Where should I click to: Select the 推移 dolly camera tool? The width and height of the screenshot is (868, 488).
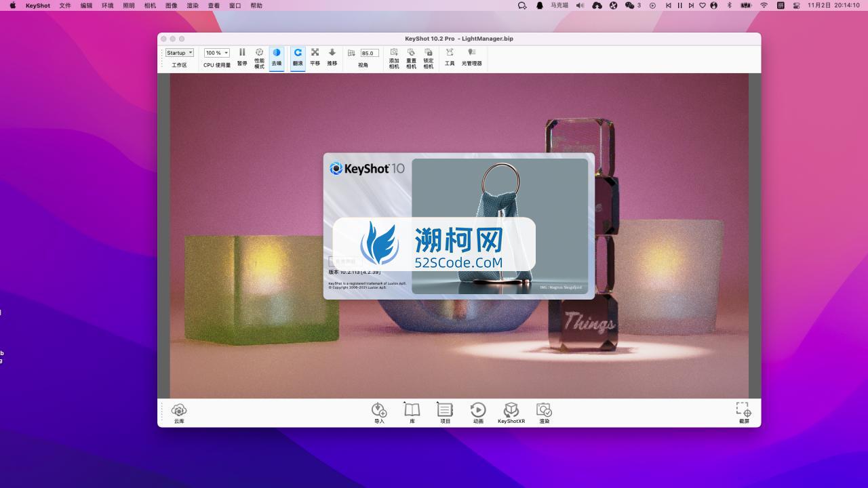[x=332, y=57]
